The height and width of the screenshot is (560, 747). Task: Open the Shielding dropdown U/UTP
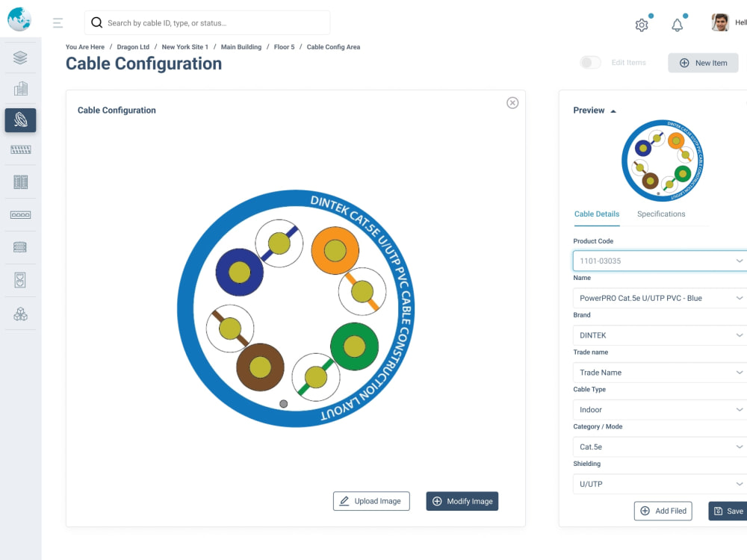(660, 484)
